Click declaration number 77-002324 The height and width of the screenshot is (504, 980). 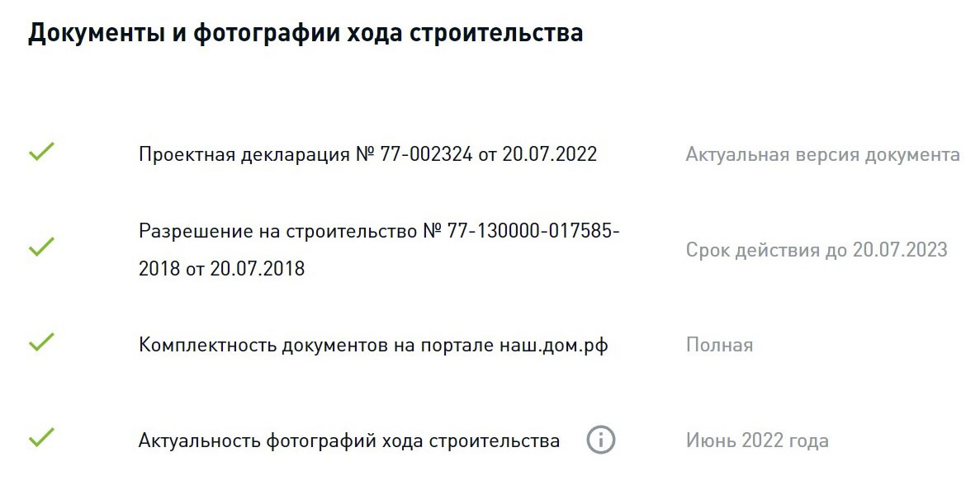click(426, 153)
